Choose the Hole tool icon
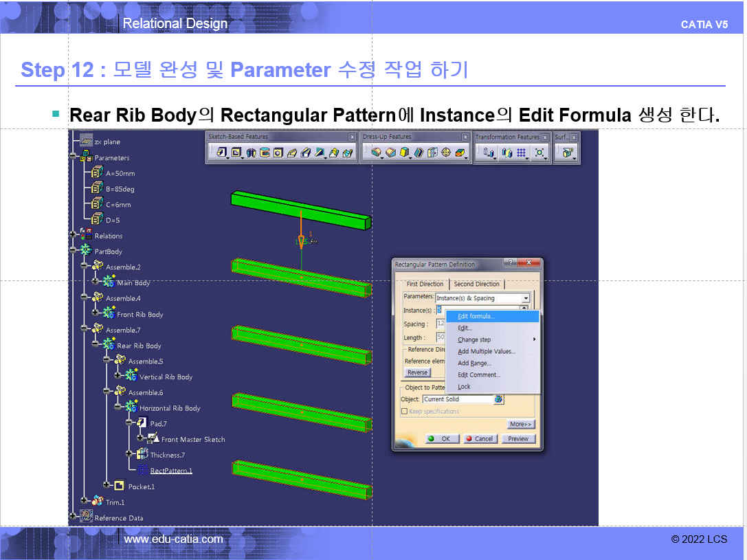This screenshot has width=747, height=560. (x=278, y=153)
